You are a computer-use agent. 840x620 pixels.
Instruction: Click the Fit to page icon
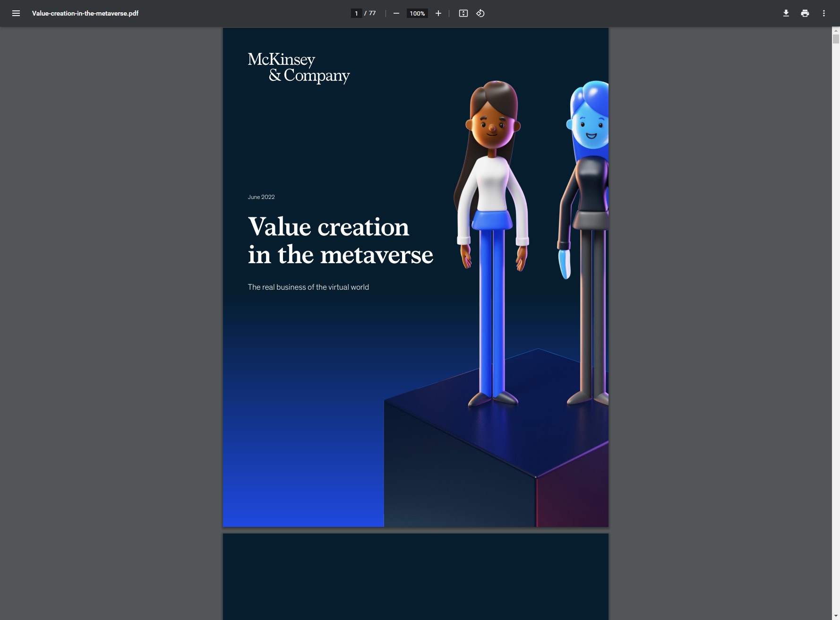point(463,13)
